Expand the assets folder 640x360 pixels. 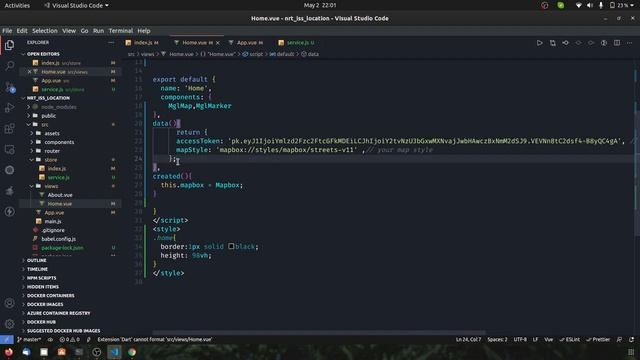(x=32, y=133)
